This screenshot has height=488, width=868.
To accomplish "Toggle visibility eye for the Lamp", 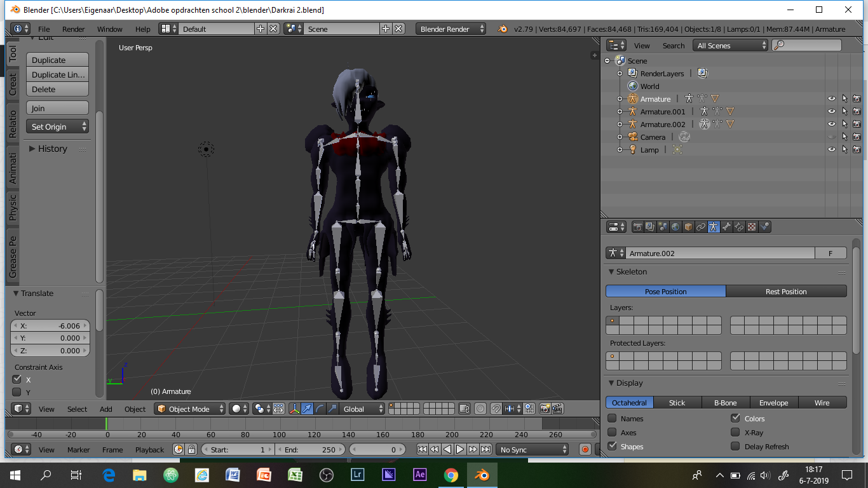I will pyautogui.click(x=831, y=149).
